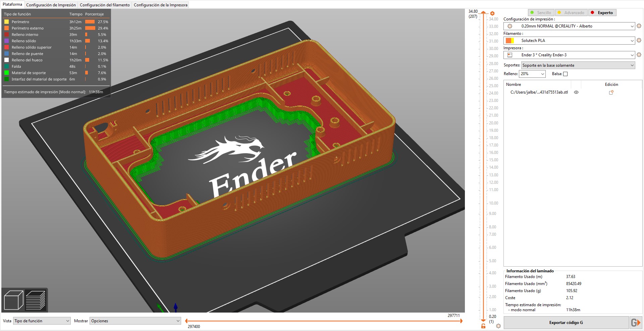Image resolution: width=644 pixels, height=331 pixels.
Task: Click the orange Perímetro externo legend swatch
Action: pos(6,28)
